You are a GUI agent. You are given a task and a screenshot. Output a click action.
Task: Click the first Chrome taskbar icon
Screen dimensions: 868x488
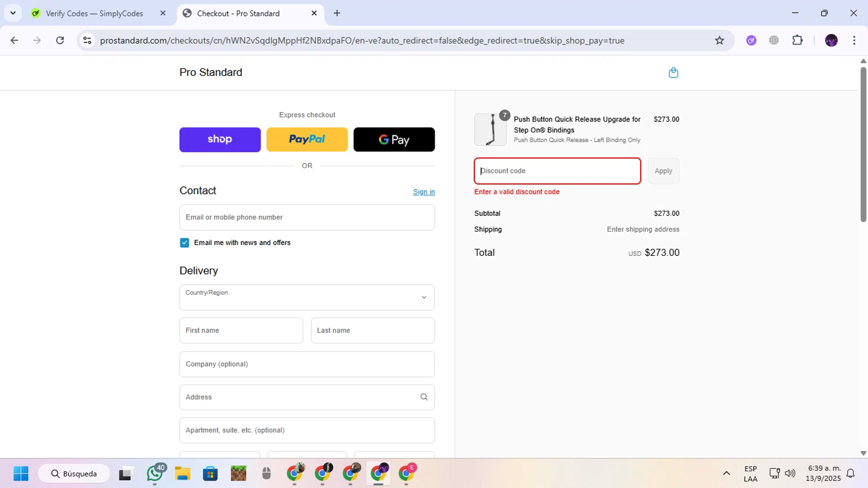coord(295,474)
